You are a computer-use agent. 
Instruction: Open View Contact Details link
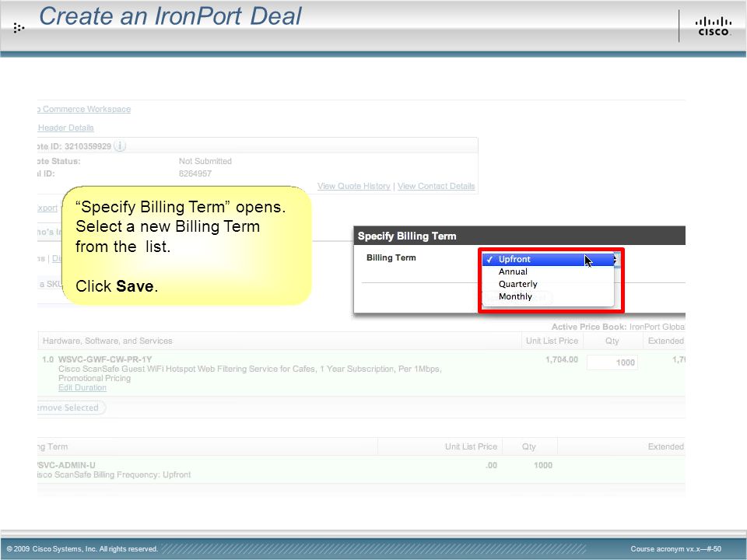click(436, 186)
